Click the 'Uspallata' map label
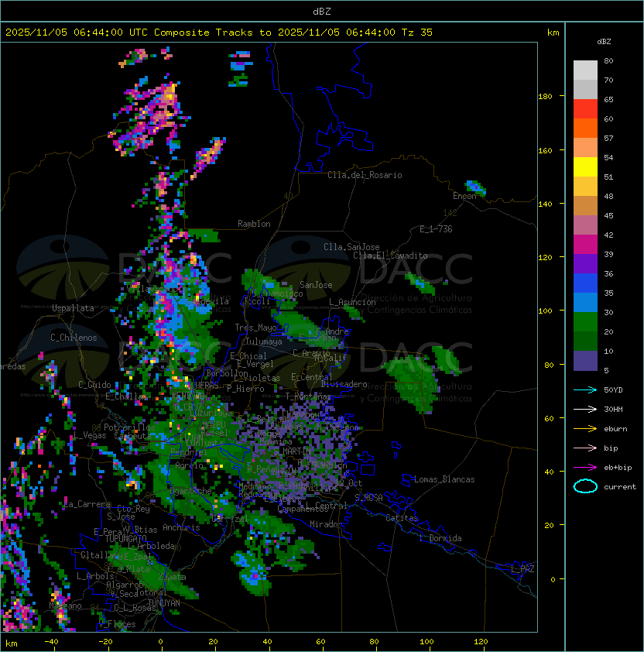 pyautogui.click(x=73, y=308)
